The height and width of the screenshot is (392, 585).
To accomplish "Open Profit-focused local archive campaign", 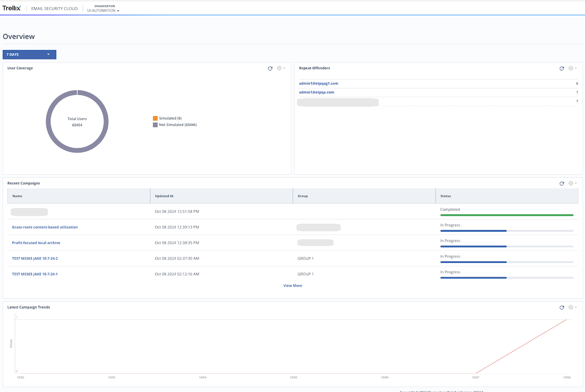I will coord(36,243).
